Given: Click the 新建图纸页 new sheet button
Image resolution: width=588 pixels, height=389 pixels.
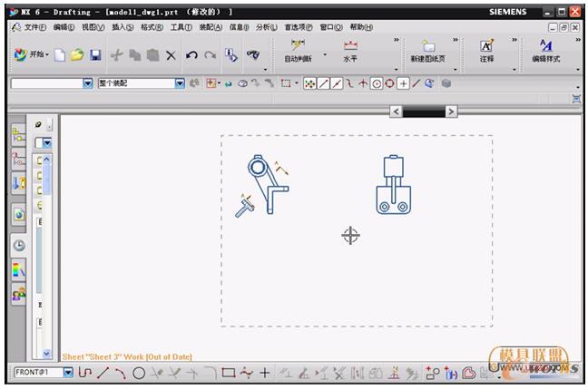Looking at the screenshot, I should tap(427, 52).
